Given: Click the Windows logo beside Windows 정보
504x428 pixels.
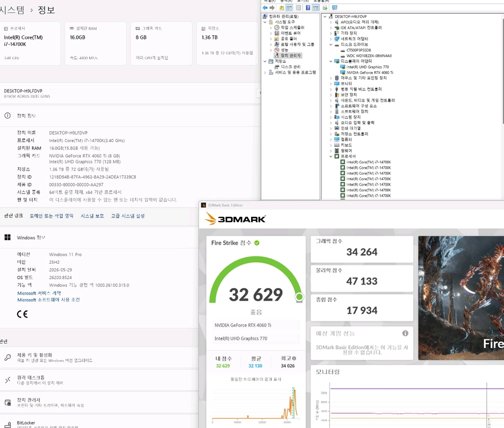Looking at the screenshot, I should (7, 237).
